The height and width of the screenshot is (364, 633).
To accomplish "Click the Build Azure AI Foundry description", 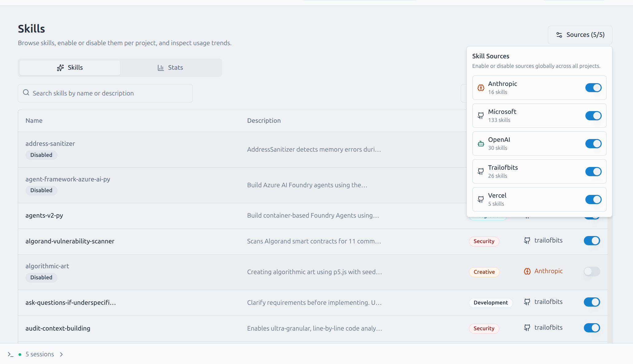I will click(x=307, y=185).
